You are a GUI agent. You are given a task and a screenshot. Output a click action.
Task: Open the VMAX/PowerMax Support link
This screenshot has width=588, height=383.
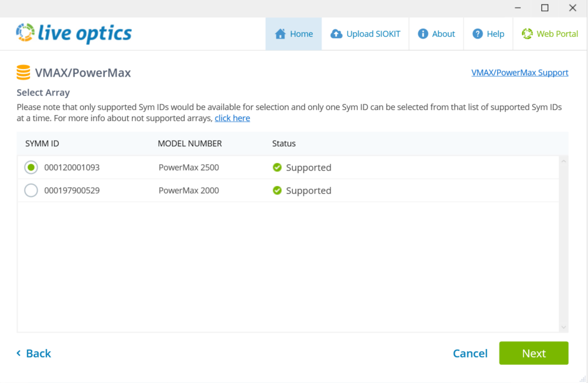(520, 73)
